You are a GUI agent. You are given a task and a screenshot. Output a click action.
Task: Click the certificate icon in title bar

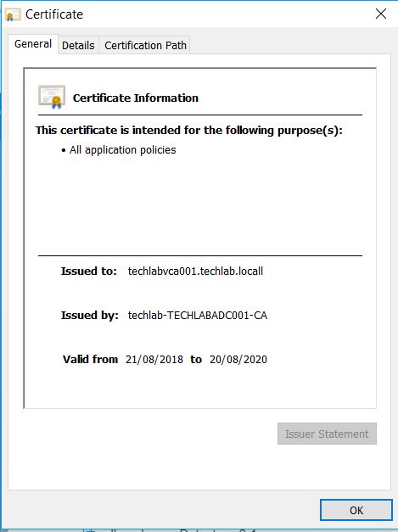tap(14, 14)
